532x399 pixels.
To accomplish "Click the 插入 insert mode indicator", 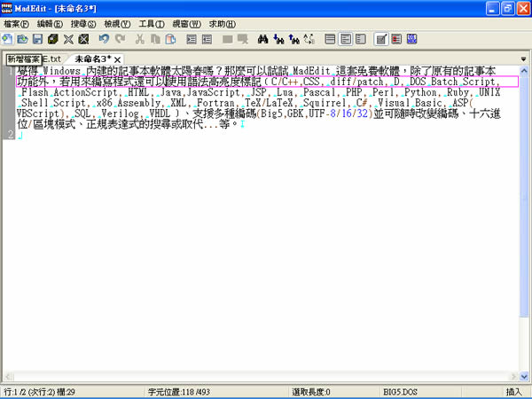I will pyautogui.click(x=513, y=392).
